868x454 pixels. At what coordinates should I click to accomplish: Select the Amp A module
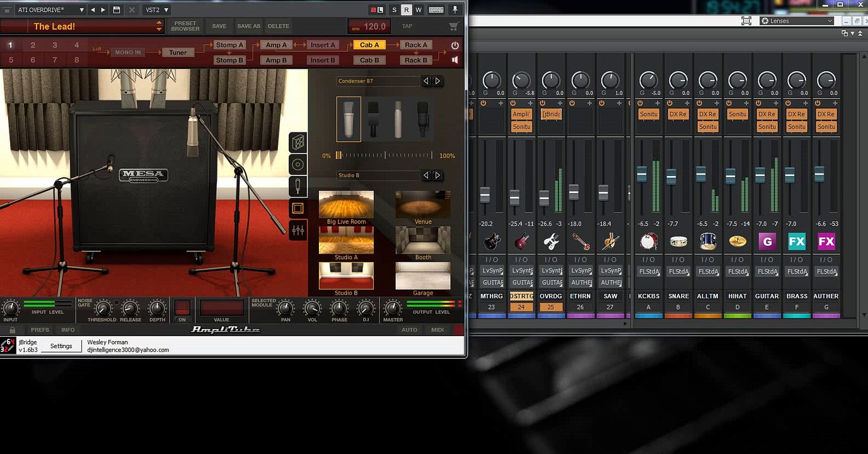pyautogui.click(x=276, y=45)
